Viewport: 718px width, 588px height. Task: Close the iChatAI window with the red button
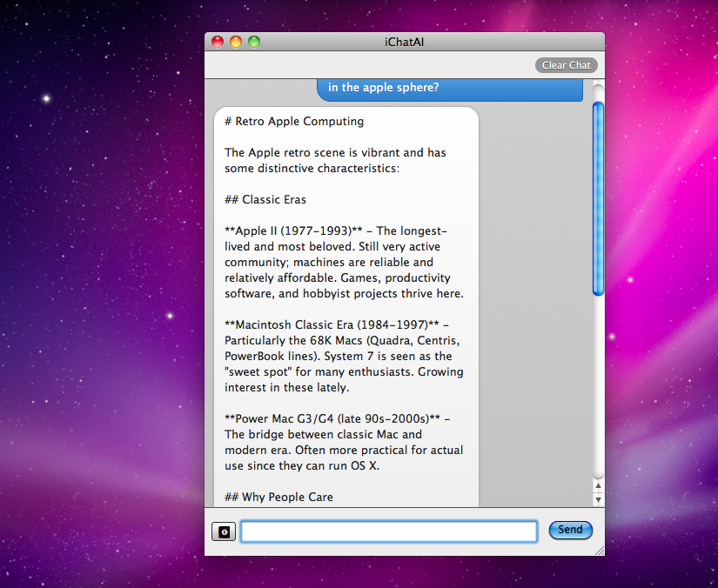tap(218, 42)
